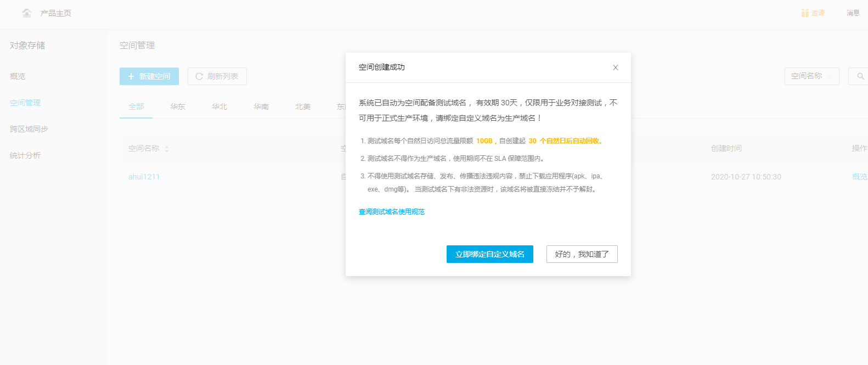Select the 北美 region tab
The height and width of the screenshot is (365, 868).
[x=303, y=106]
